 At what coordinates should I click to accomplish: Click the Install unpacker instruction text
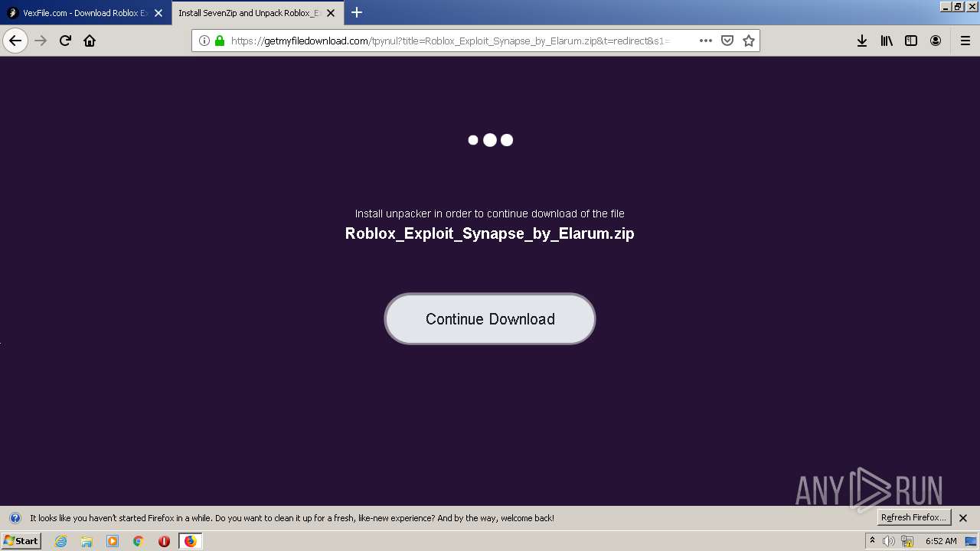pyautogui.click(x=490, y=214)
